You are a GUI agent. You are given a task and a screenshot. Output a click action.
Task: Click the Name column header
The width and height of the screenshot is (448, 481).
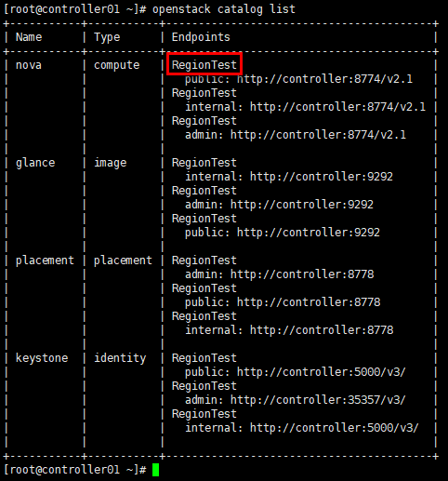29,37
